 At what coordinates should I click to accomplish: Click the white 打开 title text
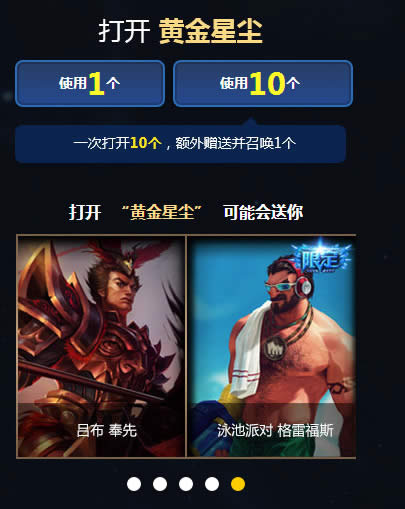tap(124, 31)
